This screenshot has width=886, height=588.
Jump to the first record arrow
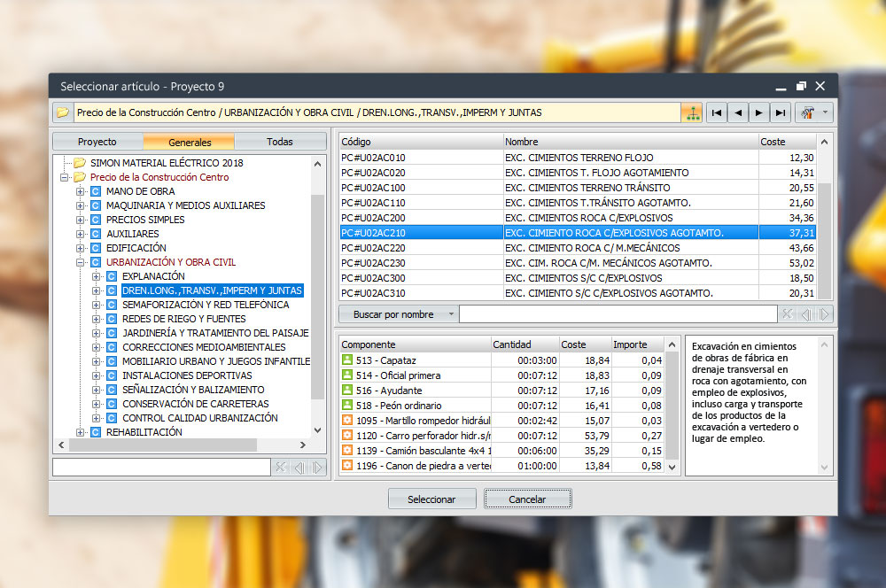[716, 112]
